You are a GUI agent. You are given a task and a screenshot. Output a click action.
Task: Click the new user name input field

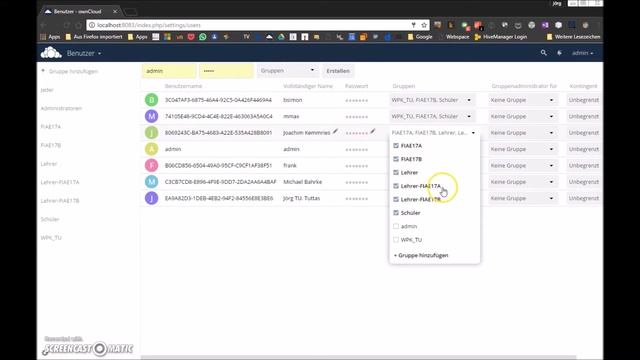coord(169,71)
